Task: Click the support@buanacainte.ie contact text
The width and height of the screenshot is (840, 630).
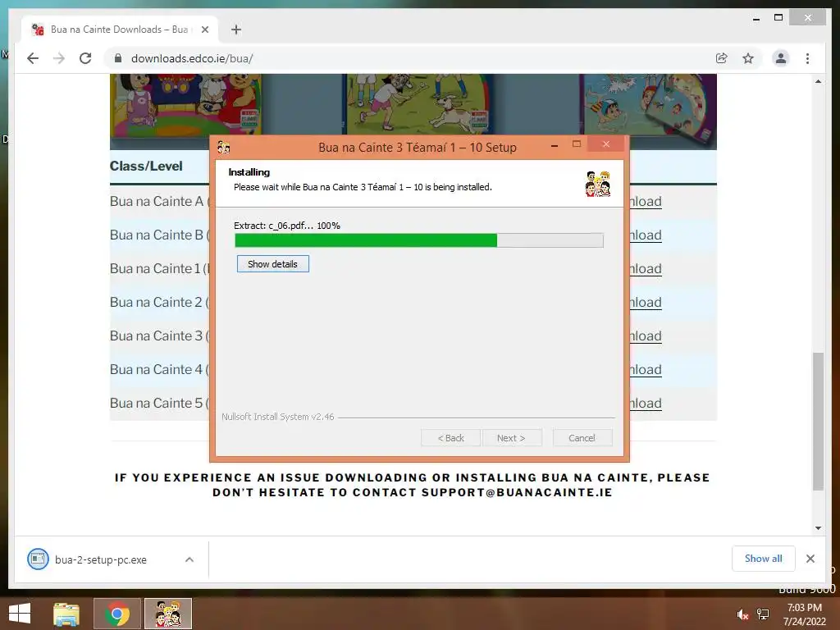Action: point(517,492)
